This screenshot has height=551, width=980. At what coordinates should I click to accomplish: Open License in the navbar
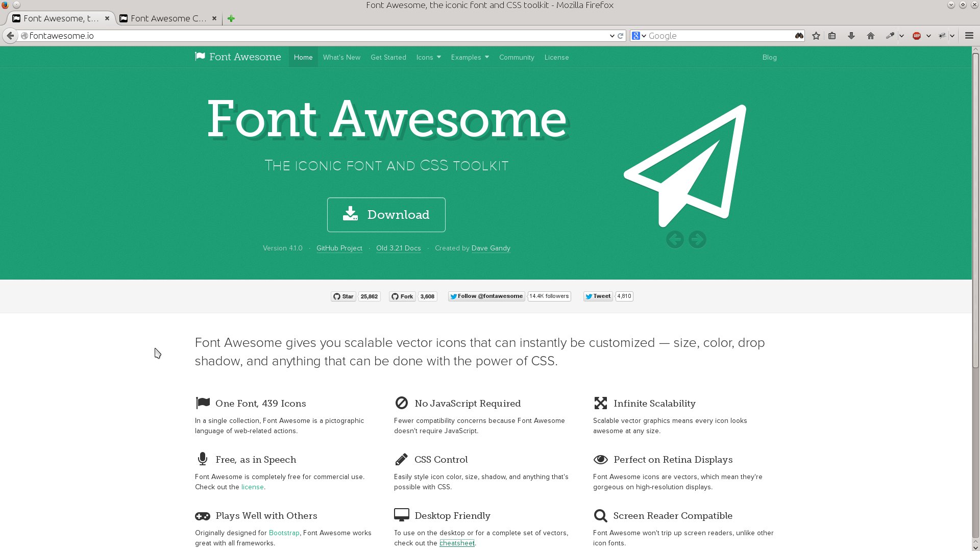(556, 57)
